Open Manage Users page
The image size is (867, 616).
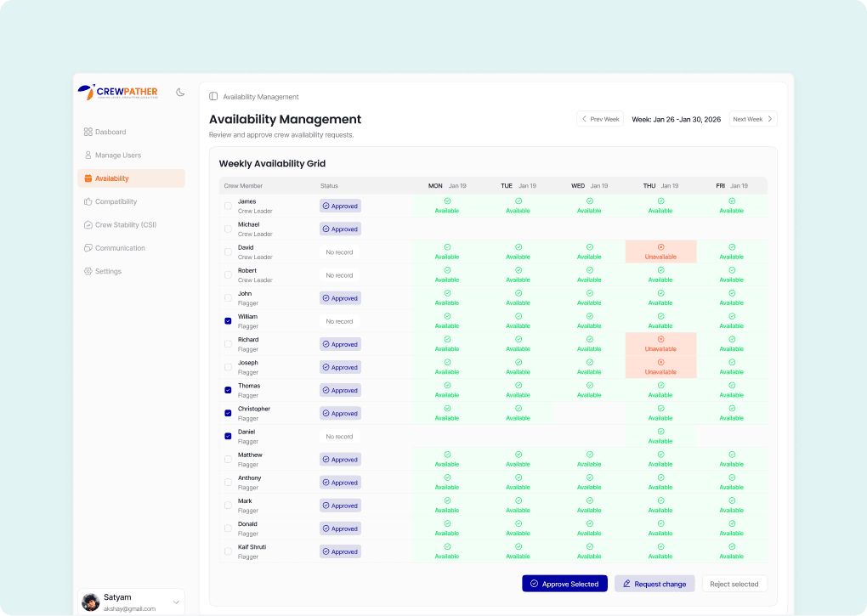[117, 155]
